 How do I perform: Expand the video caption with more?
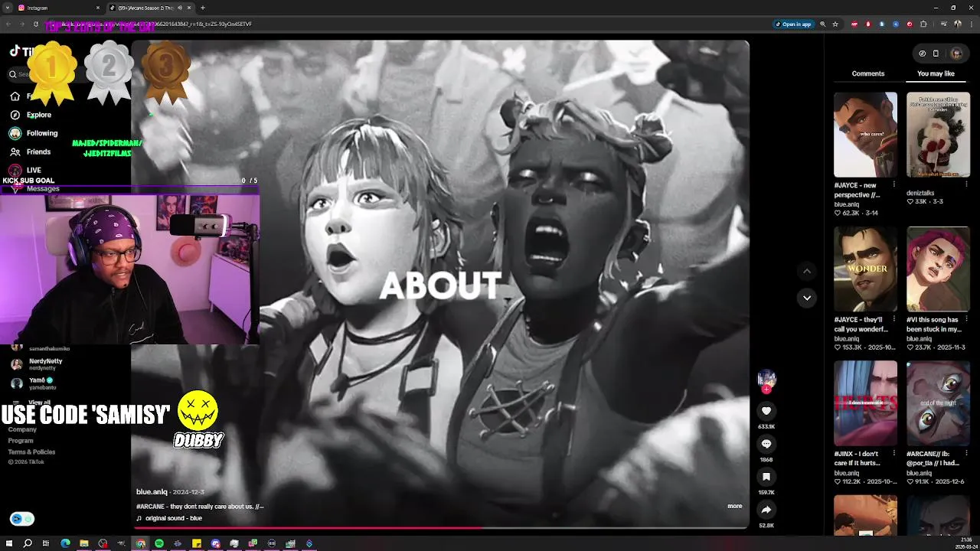pyautogui.click(x=734, y=506)
